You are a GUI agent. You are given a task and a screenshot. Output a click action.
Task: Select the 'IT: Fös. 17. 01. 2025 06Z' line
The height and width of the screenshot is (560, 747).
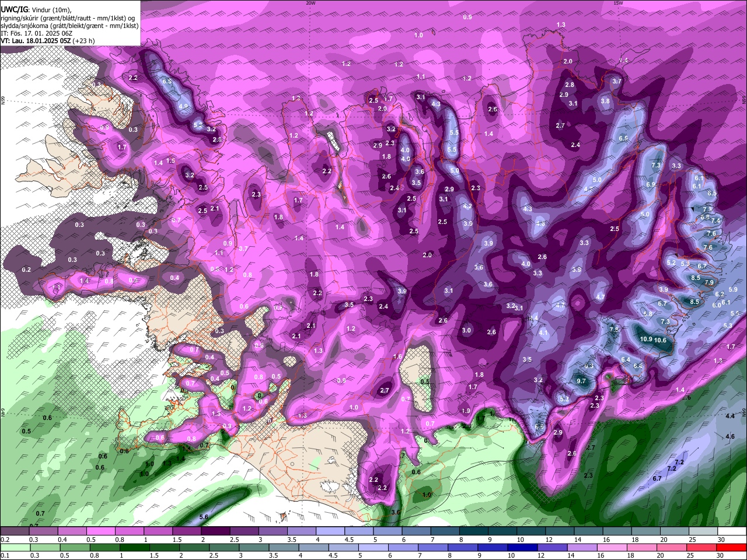[37, 33]
